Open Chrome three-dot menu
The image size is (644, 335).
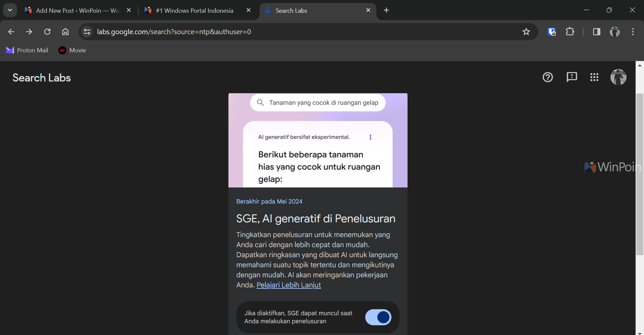[x=633, y=32]
